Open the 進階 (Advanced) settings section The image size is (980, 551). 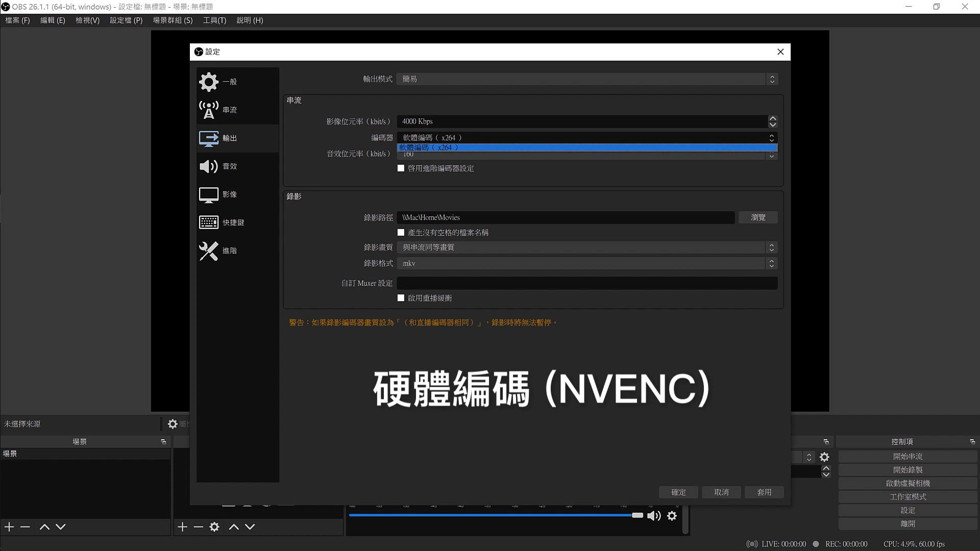click(x=230, y=251)
